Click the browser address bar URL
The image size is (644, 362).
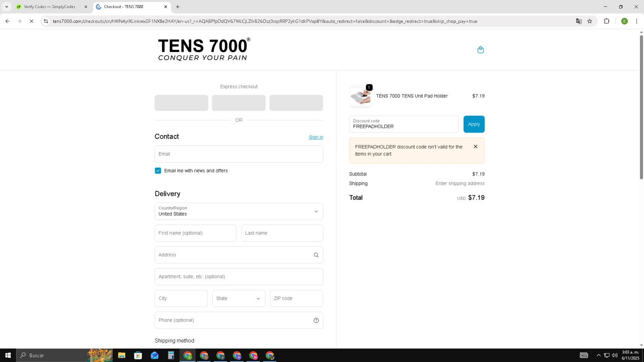point(265,21)
